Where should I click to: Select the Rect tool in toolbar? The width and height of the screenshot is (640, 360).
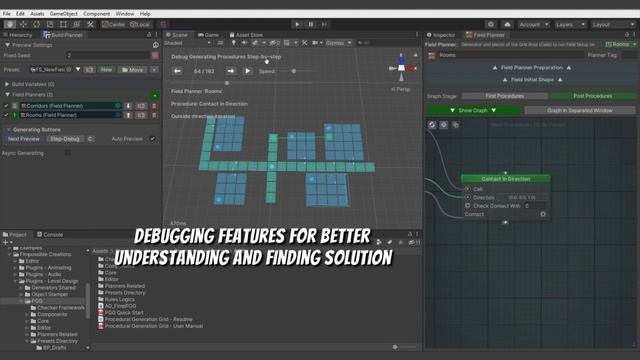coord(63,24)
